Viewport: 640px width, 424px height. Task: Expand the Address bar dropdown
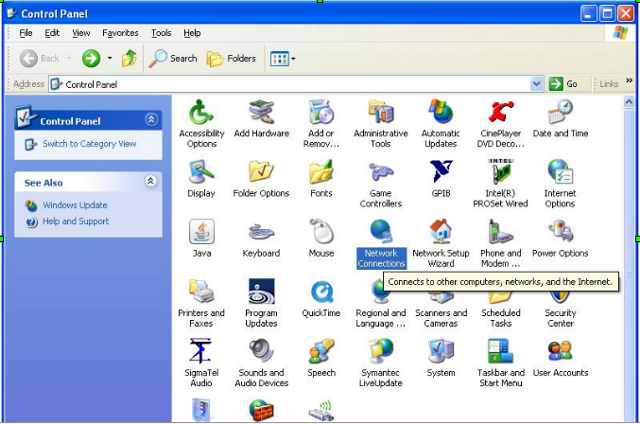(x=537, y=84)
